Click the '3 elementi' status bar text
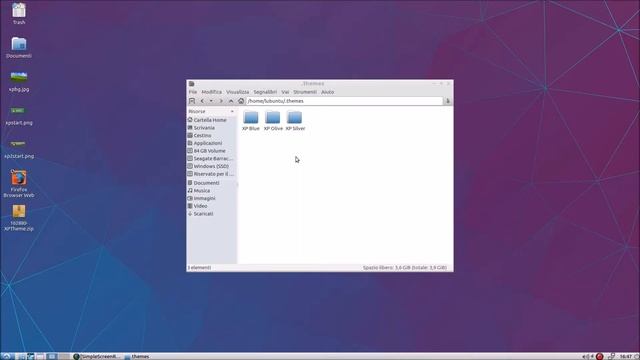This screenshot has width=640, height=360. tap(199, 268)
